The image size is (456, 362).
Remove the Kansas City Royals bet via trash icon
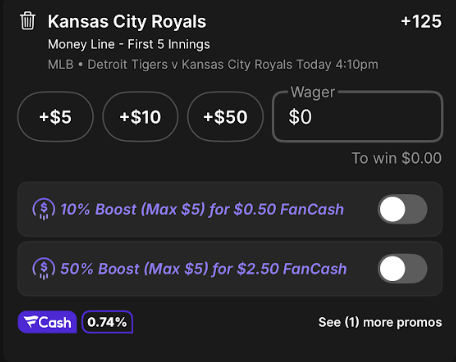28,21
